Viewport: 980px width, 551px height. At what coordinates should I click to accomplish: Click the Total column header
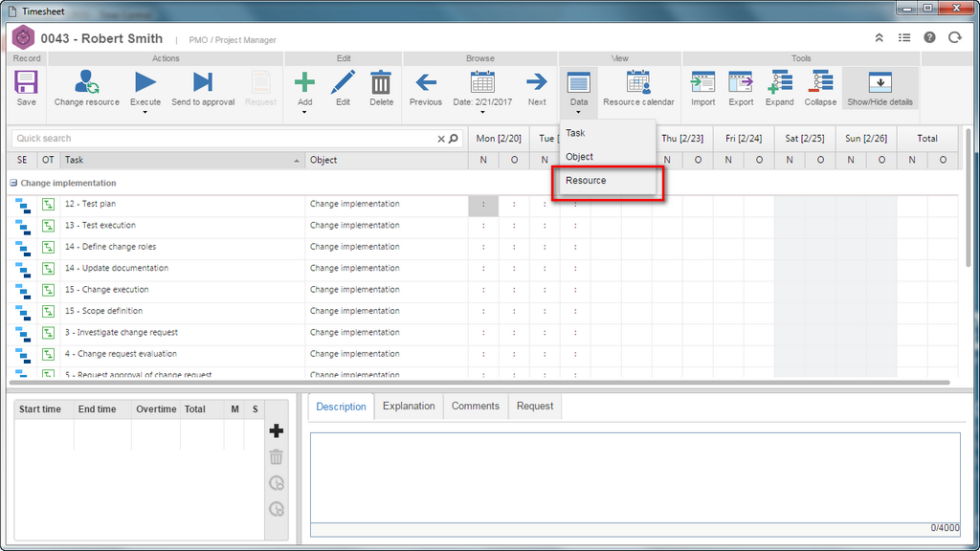(x=927, y=139)
